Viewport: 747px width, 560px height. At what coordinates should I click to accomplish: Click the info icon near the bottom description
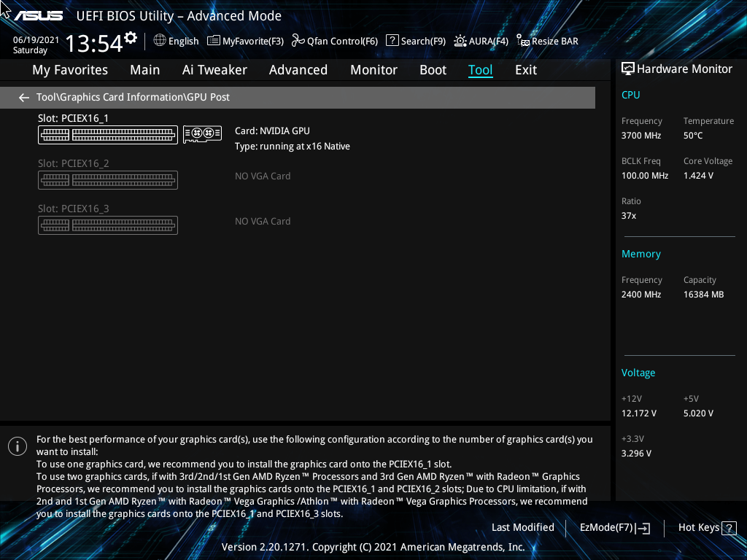coord(17,446)
